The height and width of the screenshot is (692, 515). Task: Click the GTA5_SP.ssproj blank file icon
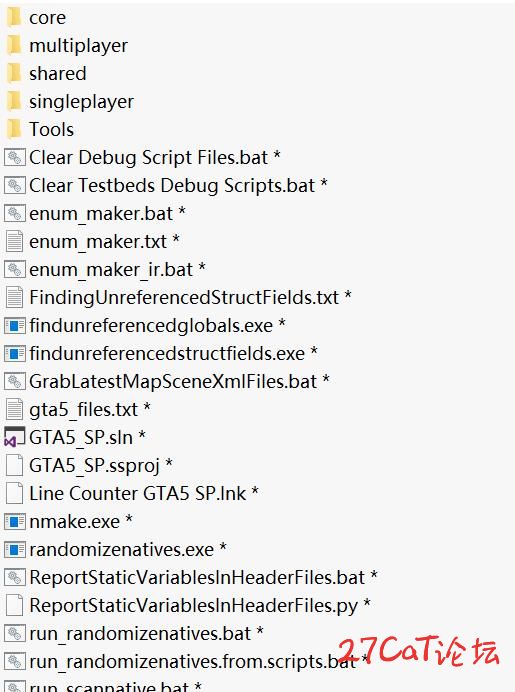point(14,466)
